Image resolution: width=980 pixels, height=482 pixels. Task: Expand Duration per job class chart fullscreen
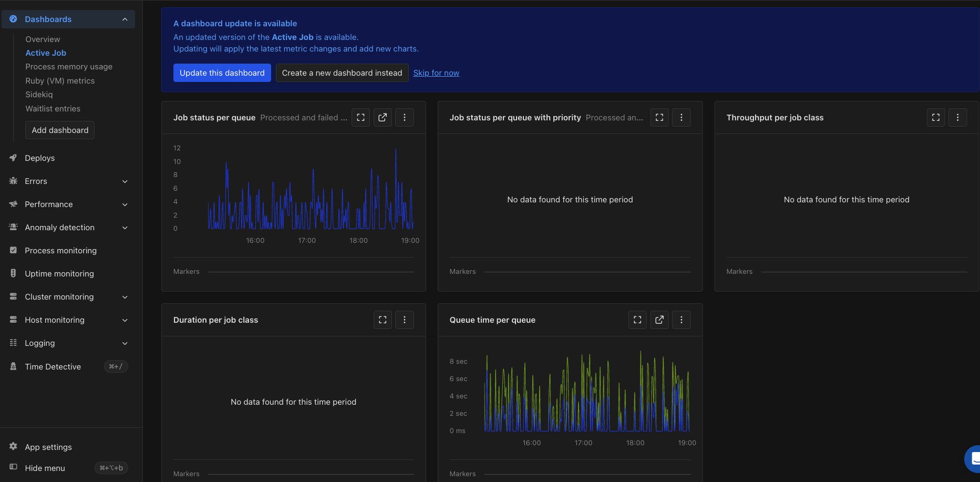tap(383, 320)
